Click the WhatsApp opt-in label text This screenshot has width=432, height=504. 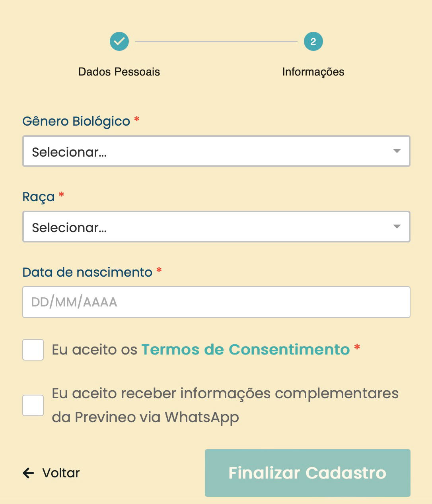tap(225, 405)
